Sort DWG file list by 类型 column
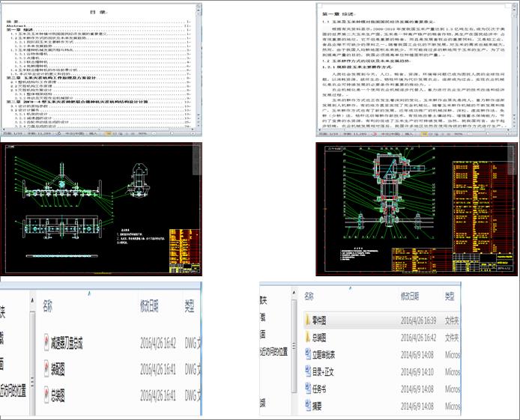520x420 pixels. [x=190, y=306]
